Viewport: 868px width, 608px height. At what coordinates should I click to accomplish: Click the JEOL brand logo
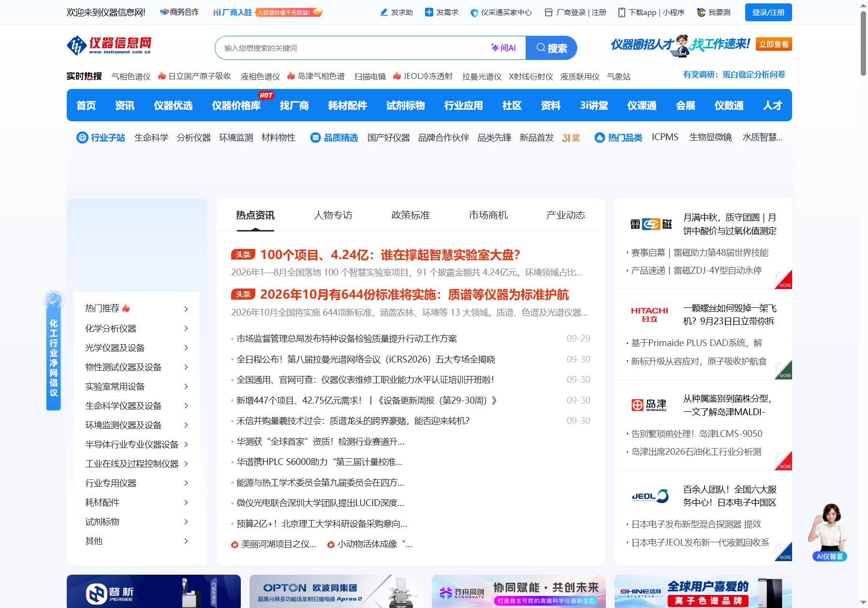[650, 496]
